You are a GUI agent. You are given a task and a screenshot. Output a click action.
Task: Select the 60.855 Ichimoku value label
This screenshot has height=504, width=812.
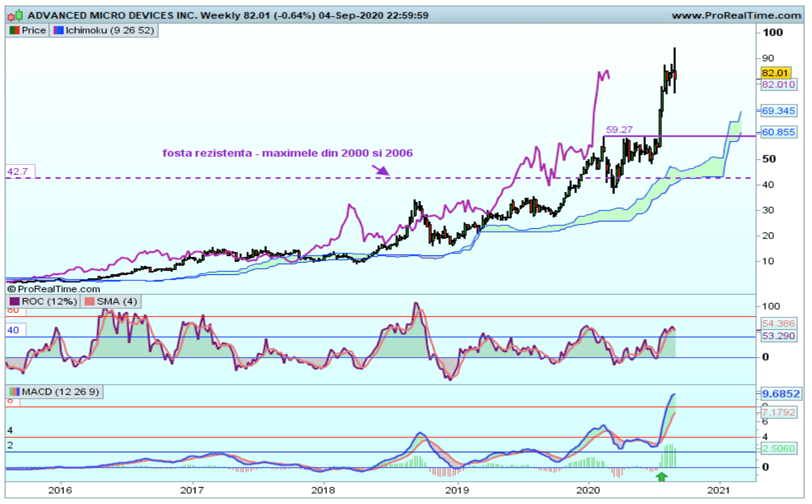point(778,132)
